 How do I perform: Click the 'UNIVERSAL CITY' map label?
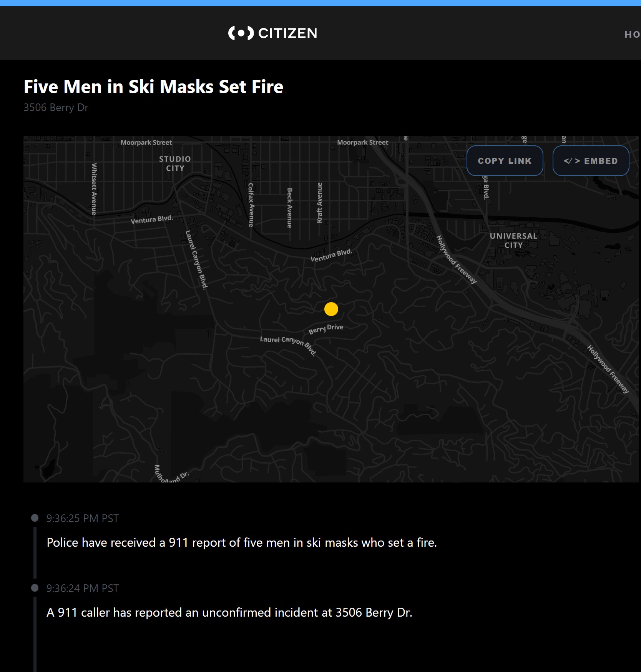[513, 240]
